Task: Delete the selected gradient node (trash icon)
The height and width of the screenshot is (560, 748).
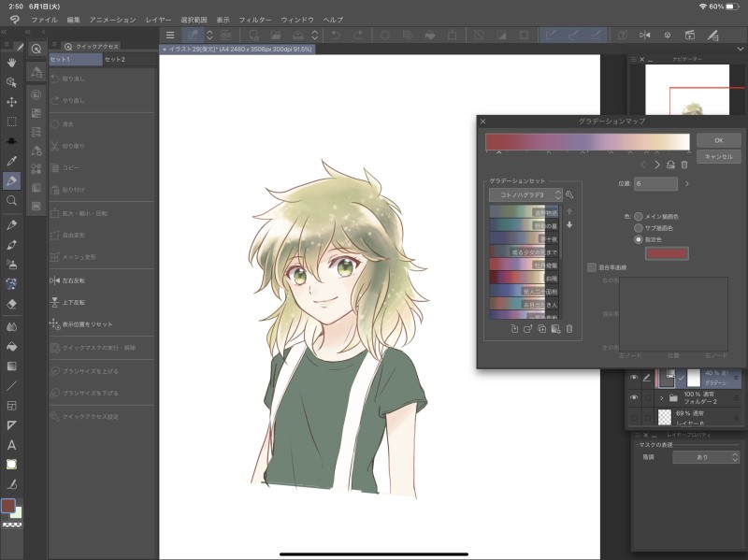Action: tap(685, 165)
